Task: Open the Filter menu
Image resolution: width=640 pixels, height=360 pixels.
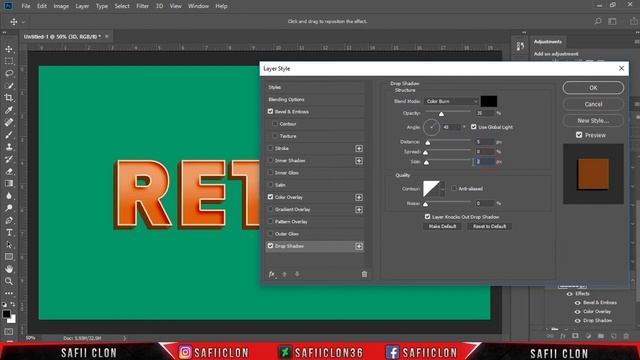Action: coord(142,6)
